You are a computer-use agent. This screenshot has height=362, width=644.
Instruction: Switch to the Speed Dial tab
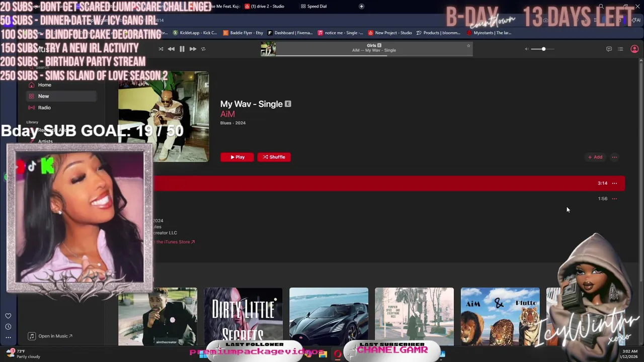pyautogui.click(x=313, y=6)
